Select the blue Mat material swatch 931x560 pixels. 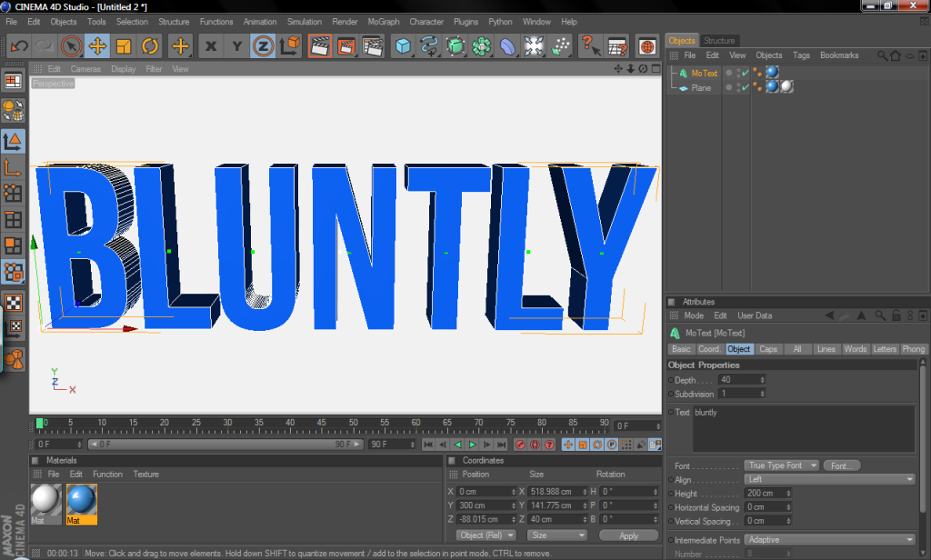pyautogui.click(x=82, y=500)
